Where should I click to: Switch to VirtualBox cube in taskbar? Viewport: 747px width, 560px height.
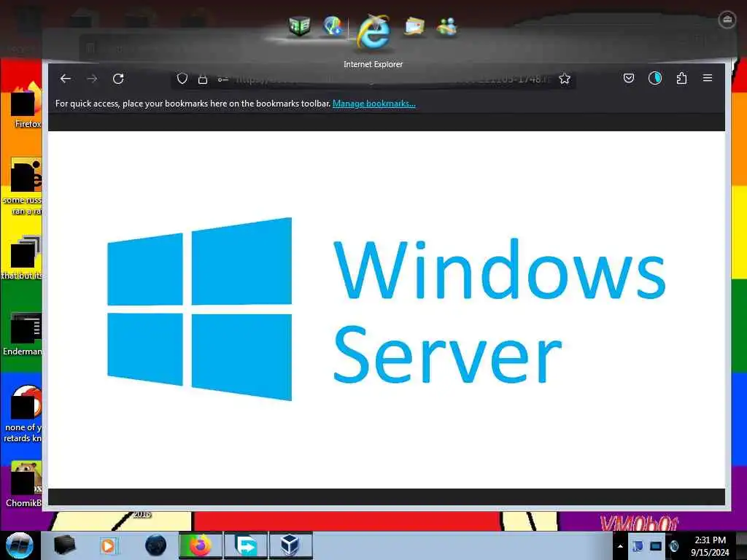(290, 545)
